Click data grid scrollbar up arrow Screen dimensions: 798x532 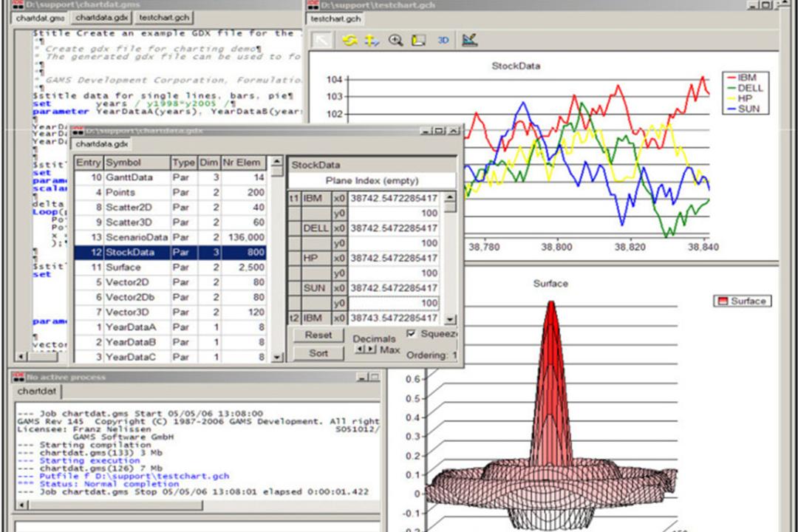[450, 197]
